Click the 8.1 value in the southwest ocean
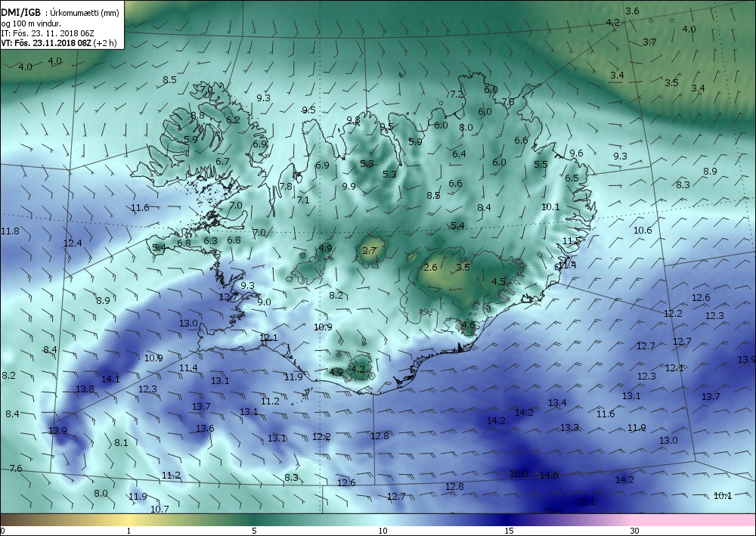Image resolution: width=756 pixels, height=536 pixels. pos(121,442)
